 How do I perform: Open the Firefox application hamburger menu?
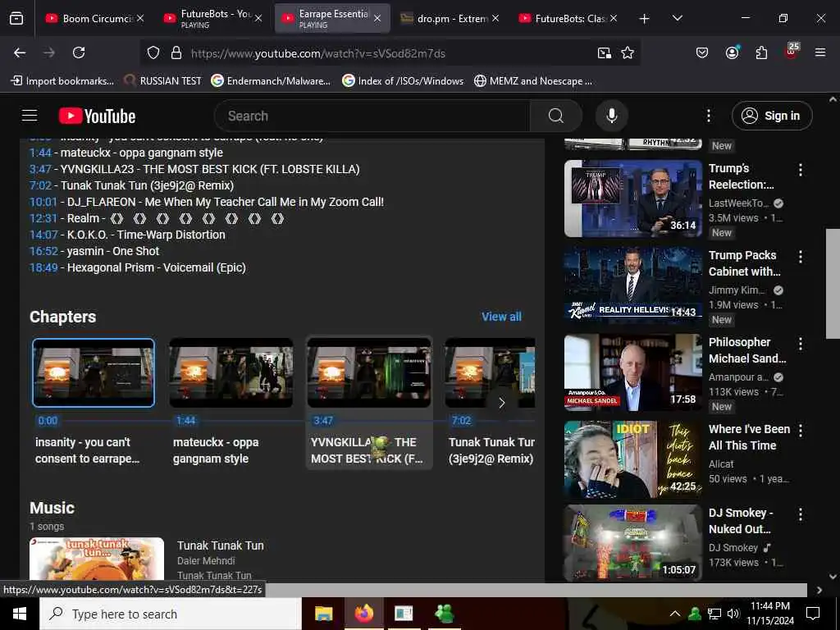pos(820,52)
